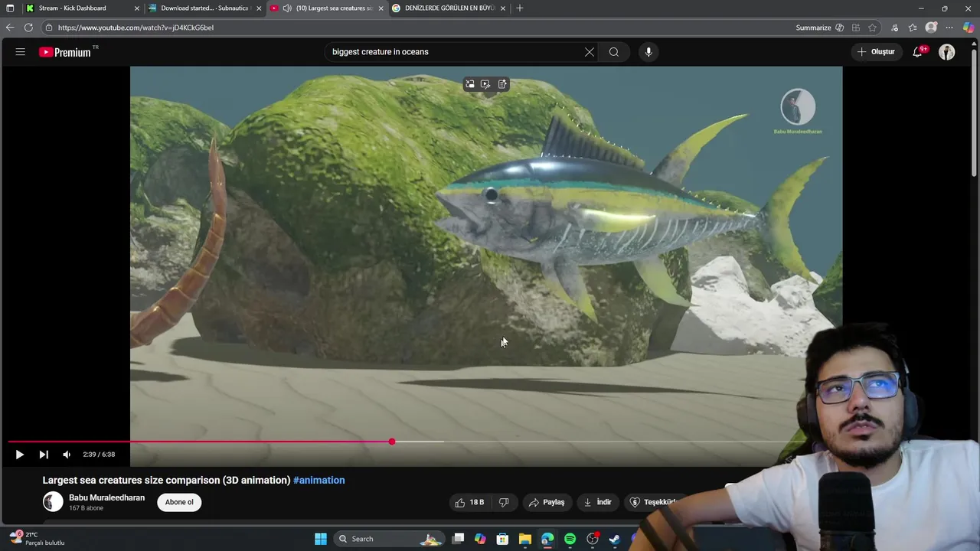Follow the #animation hashtag link
The width and height of the screenshot is (980, 551).
[319, 481]
